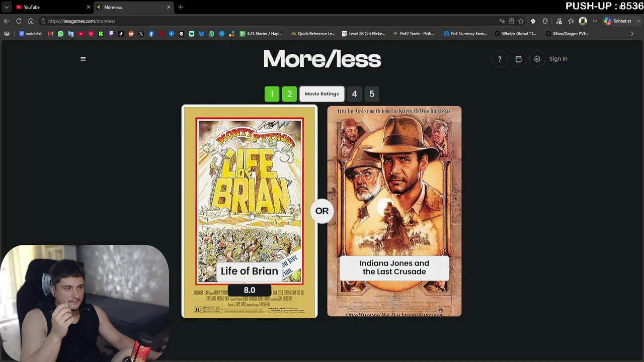Open the 3.23 Starter bookmark
Viewport: 644px width, 362px height.
coord(261,34)
